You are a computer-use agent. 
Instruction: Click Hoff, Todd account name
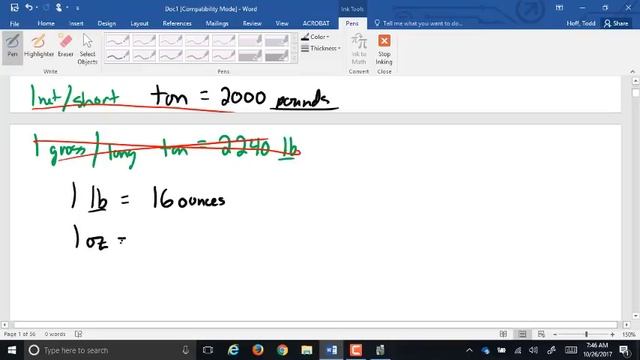pos(581,23)
